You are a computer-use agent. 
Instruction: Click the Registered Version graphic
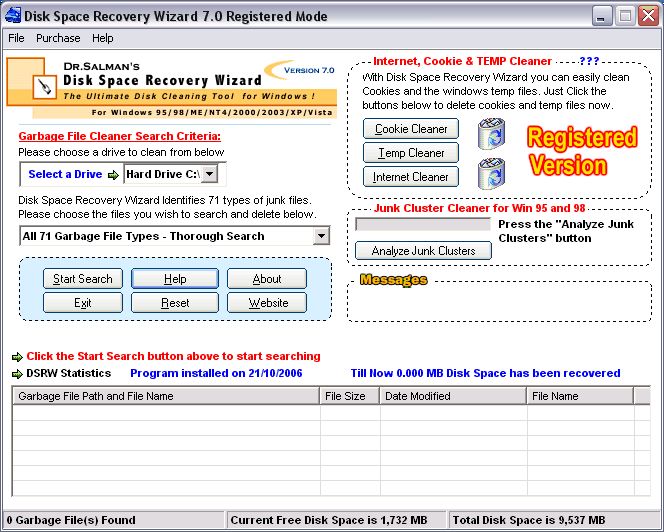[x=582, y=151]
